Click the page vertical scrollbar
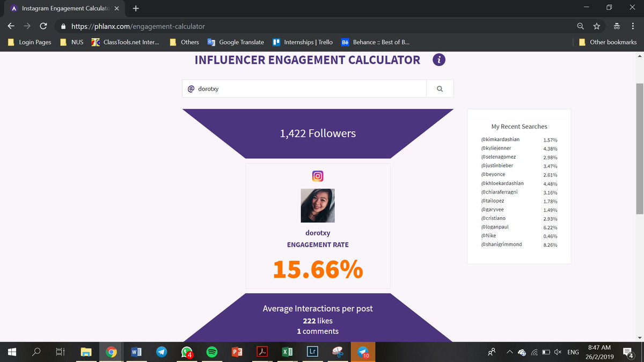The image size is (644, 362). point(639,147)
